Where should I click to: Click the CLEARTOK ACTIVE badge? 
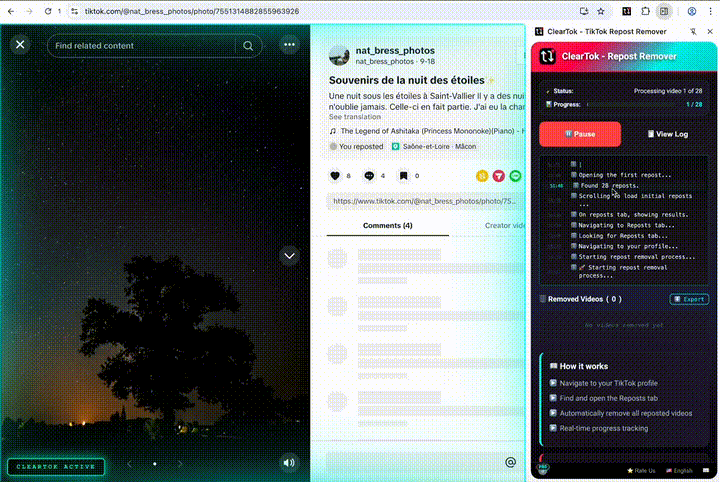tap(56, 467)
